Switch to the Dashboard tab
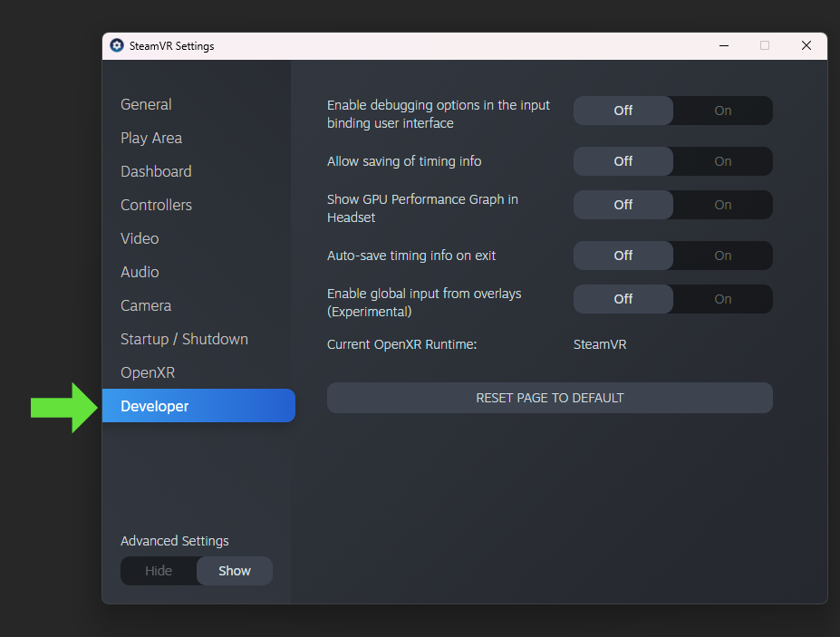Image resolution: width=840 pixels, height=637 pixels. click(156, 171)
